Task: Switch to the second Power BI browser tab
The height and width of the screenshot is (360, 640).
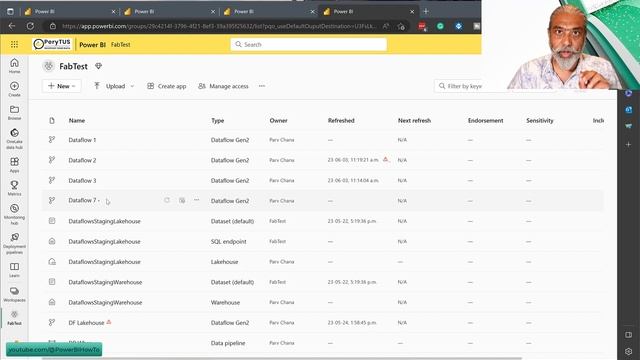Action: tap(169, 11)
